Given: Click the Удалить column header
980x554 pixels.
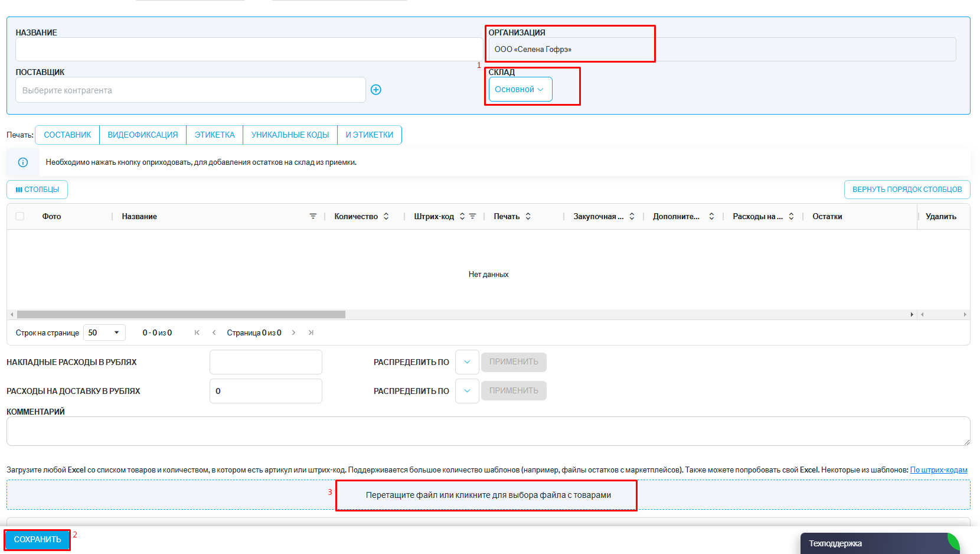Looking at the screenshot, I should [941, 216].
